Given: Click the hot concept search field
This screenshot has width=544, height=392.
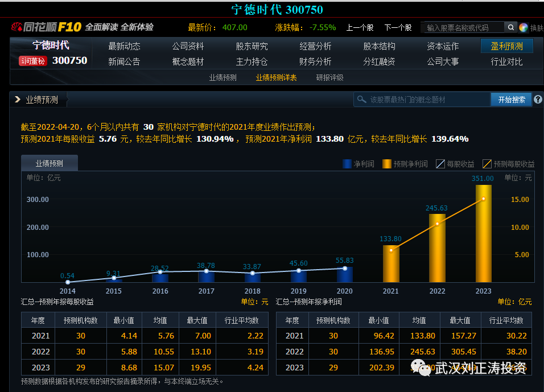Looking at the screenshot, I should (x=422, y=100).
